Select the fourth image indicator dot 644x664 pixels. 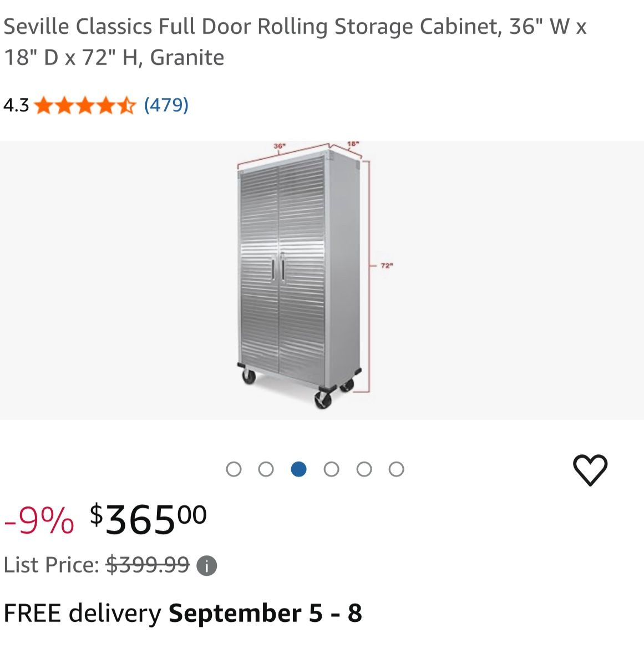tap(331, 469)
